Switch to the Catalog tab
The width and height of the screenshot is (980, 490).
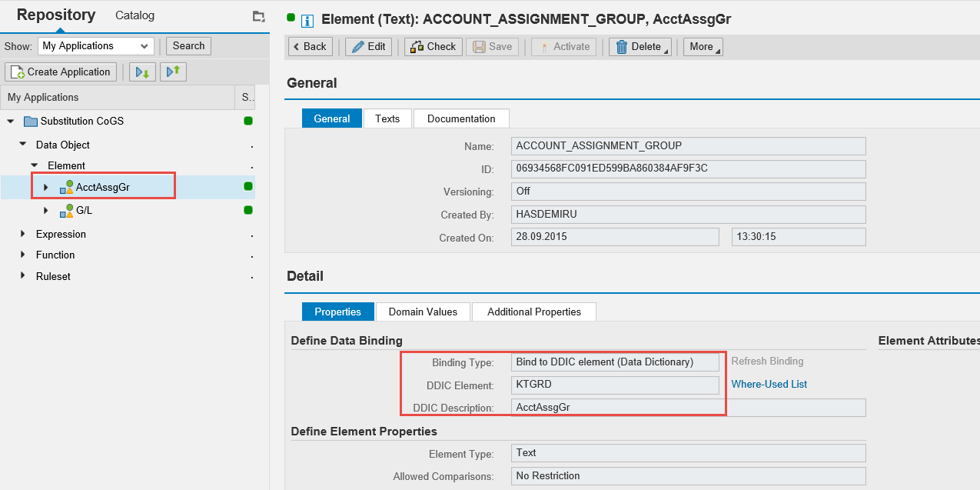tap(135, 15)
